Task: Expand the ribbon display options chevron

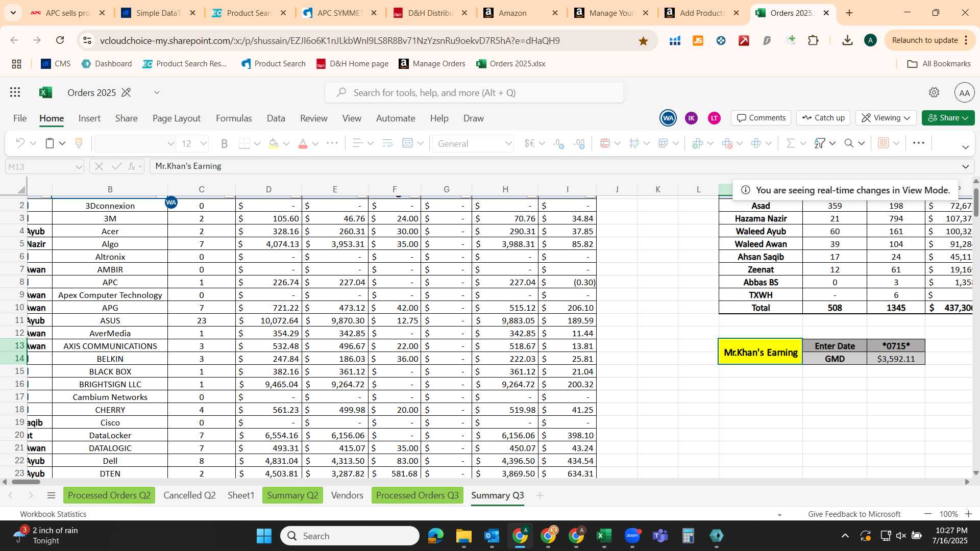Action: pyautogui.click(x=965, y=147)
